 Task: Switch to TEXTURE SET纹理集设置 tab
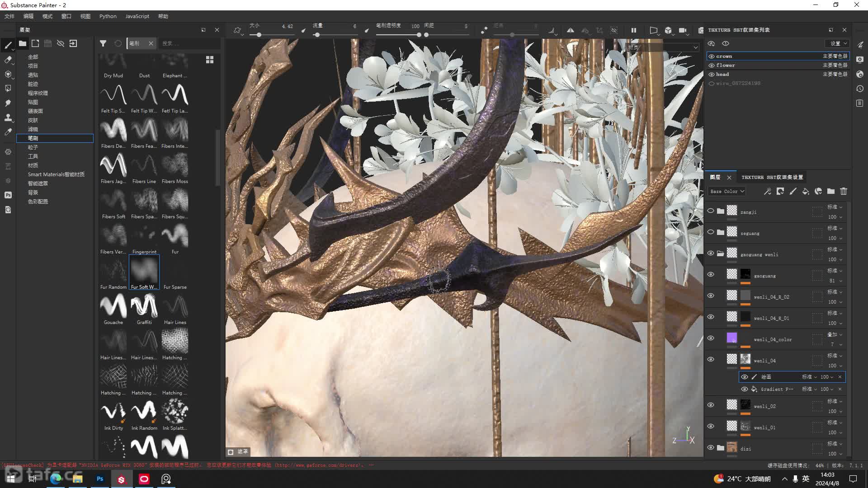772,177
